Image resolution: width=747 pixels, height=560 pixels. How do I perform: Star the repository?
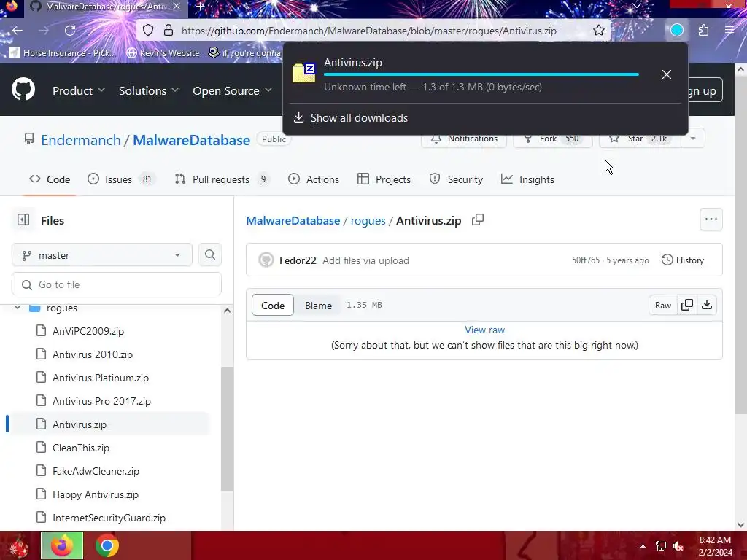(x=639, y=139)
